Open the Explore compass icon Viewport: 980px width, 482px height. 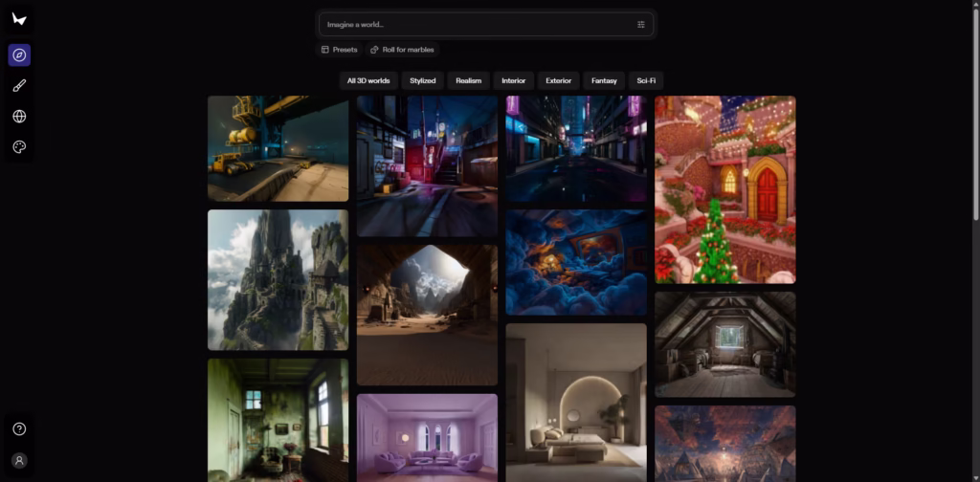(x=19, y=55)
